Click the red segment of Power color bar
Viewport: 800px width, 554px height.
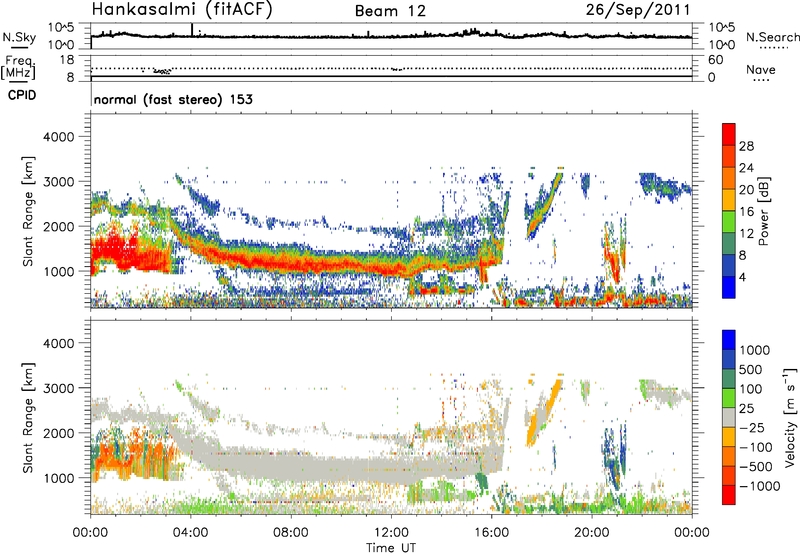(729, 132)
